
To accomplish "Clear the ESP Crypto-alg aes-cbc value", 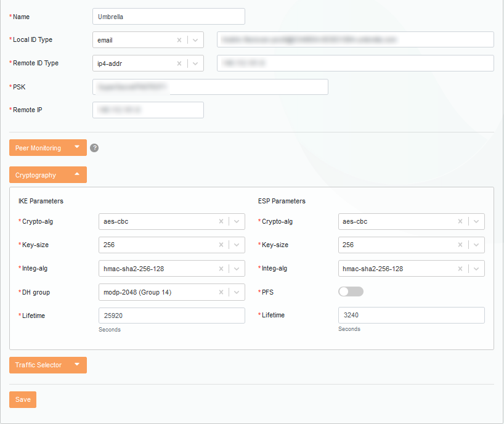I will tap(460, 221).
